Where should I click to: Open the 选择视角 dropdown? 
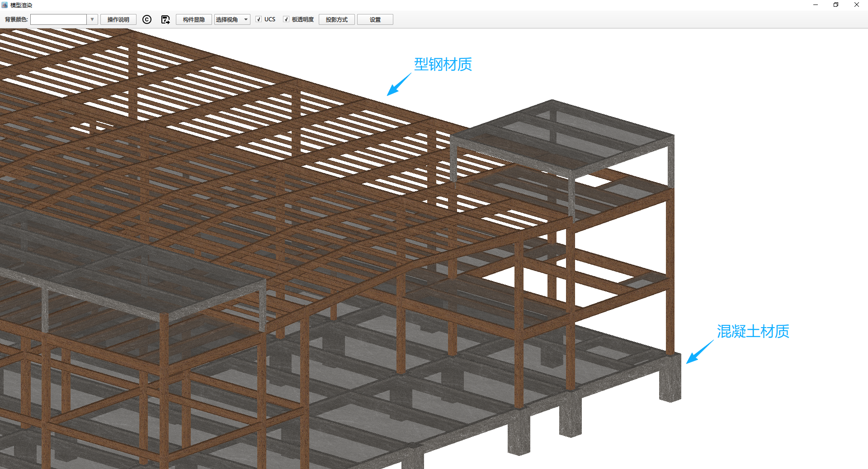232,19
